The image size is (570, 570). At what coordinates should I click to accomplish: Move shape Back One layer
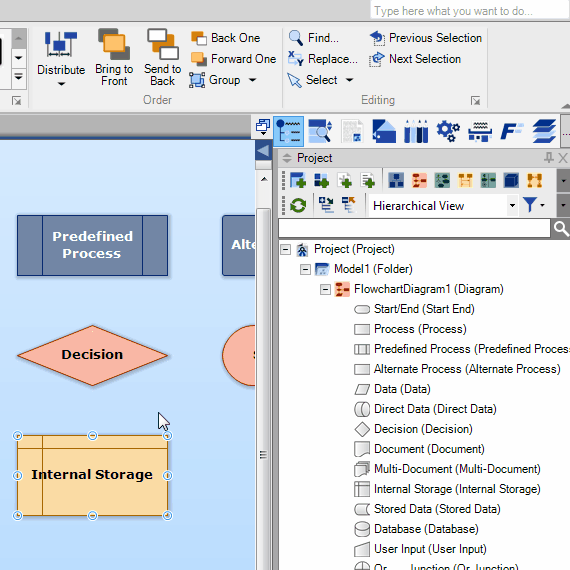[x=225, y=38]
